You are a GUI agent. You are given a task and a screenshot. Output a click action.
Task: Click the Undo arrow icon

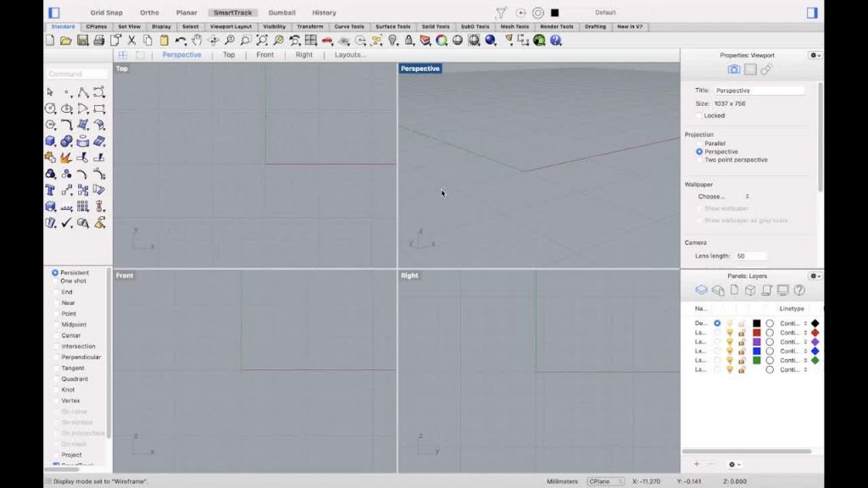click(x=180, y=41)
